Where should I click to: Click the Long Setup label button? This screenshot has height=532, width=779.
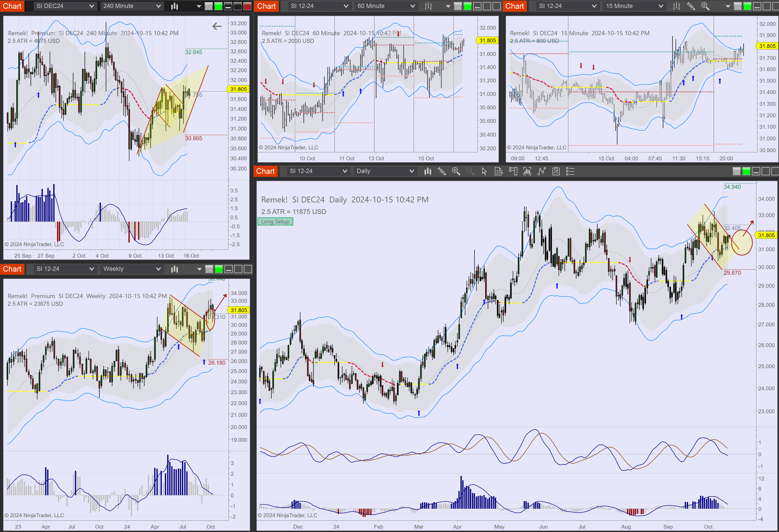[x=275, y=221]
